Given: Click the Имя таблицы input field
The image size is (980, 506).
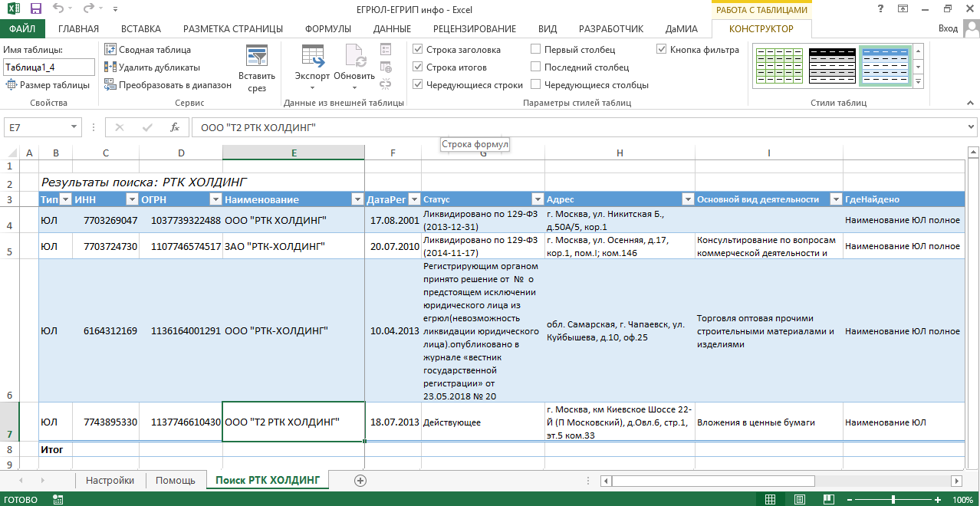Looking at the screenshot, I should coord(48,67).
